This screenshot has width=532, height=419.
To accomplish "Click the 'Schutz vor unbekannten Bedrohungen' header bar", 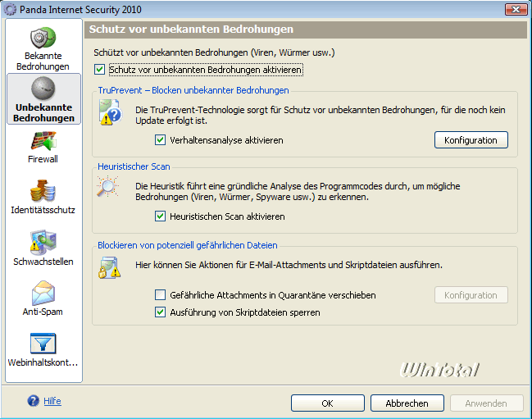I will [306, 30].
